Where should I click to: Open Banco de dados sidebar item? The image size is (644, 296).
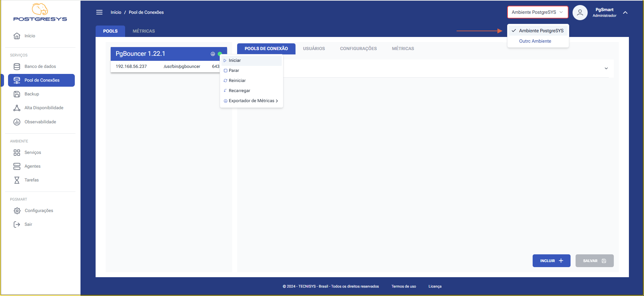pyautogui.click(x=42, y=67)
